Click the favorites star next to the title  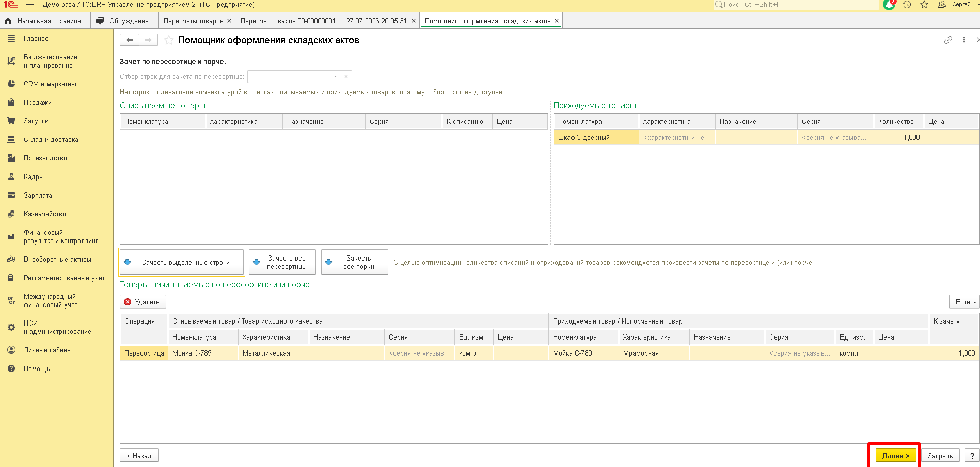click(x=168, y=40)
